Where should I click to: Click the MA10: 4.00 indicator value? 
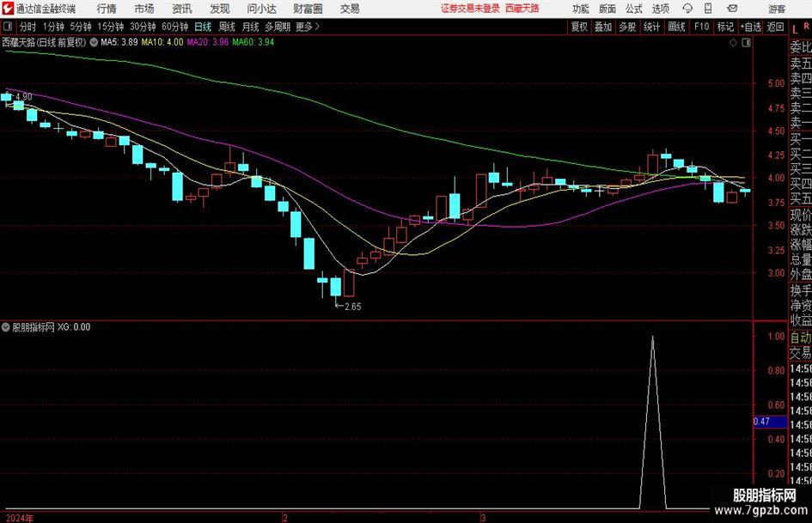[x=162, y=42]
